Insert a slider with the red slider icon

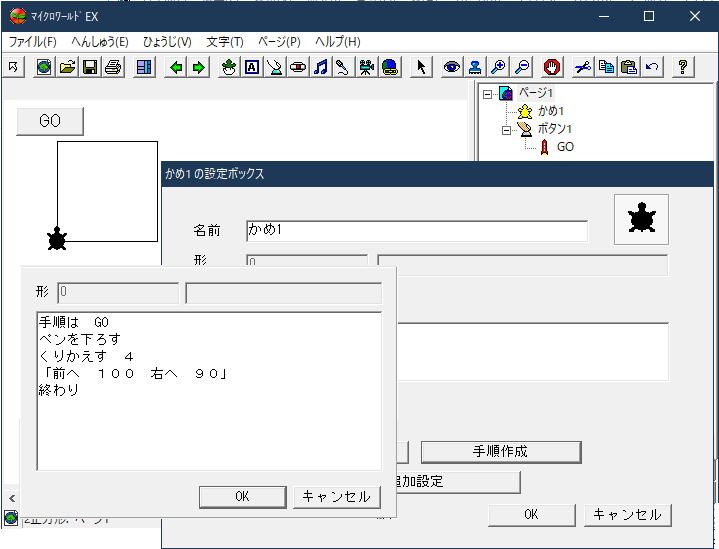(x=298, y=67)
